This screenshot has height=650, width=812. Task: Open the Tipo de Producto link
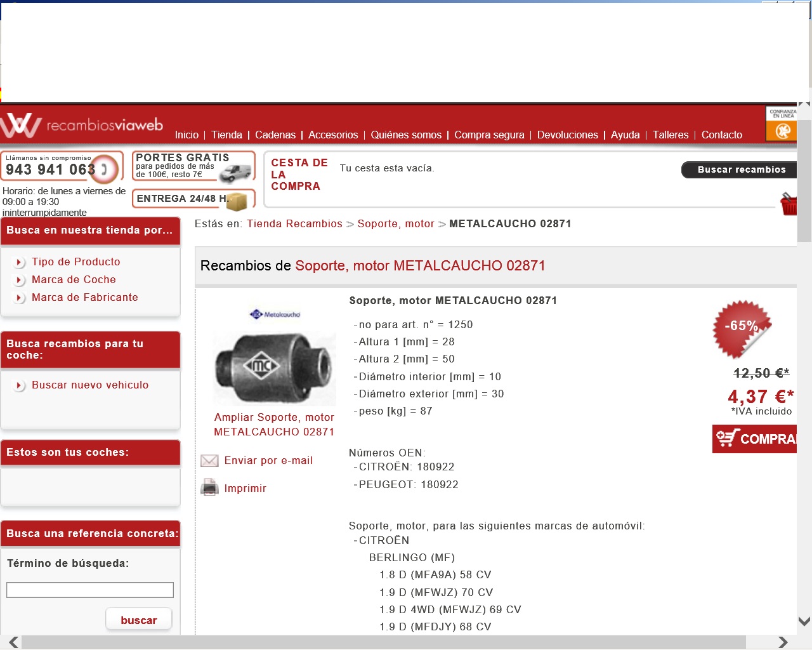tap(76, 262)
